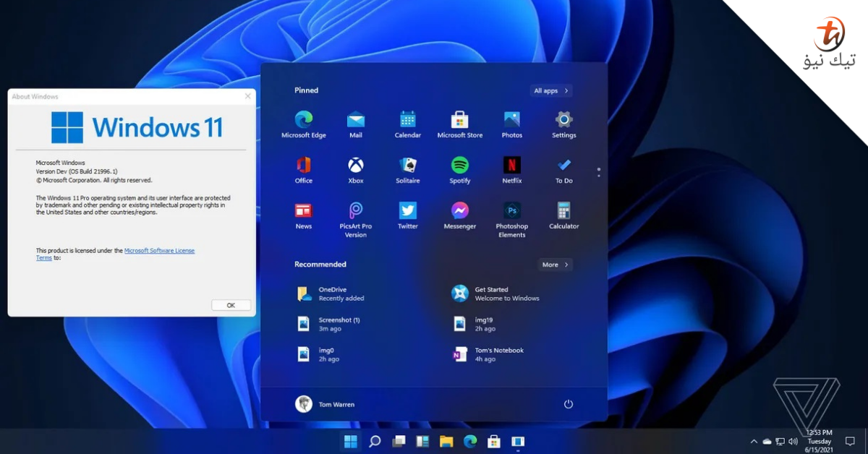Open the power options button
The image size is (868, 454).
coord(569,404)
